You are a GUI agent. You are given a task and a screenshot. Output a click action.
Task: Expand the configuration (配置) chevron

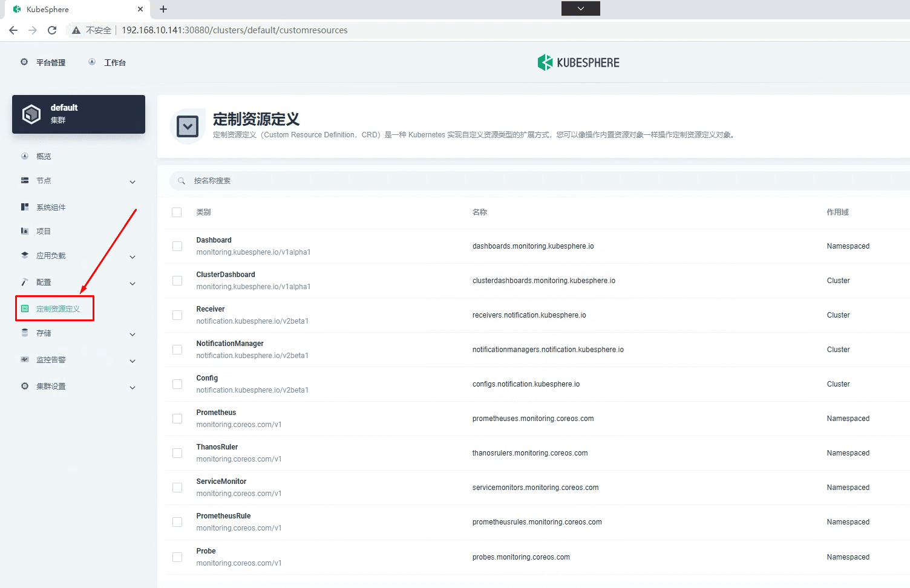click(133, 284)
